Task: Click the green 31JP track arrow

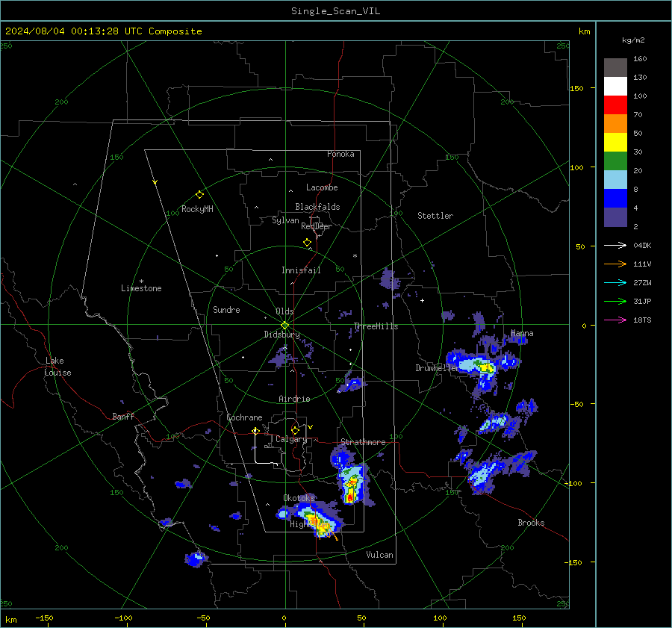Action: pos(615,302)
